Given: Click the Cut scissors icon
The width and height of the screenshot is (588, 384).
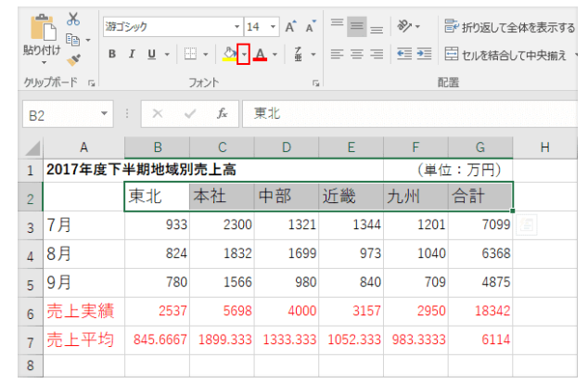Looking at the screenshot, I should (74, 19).
